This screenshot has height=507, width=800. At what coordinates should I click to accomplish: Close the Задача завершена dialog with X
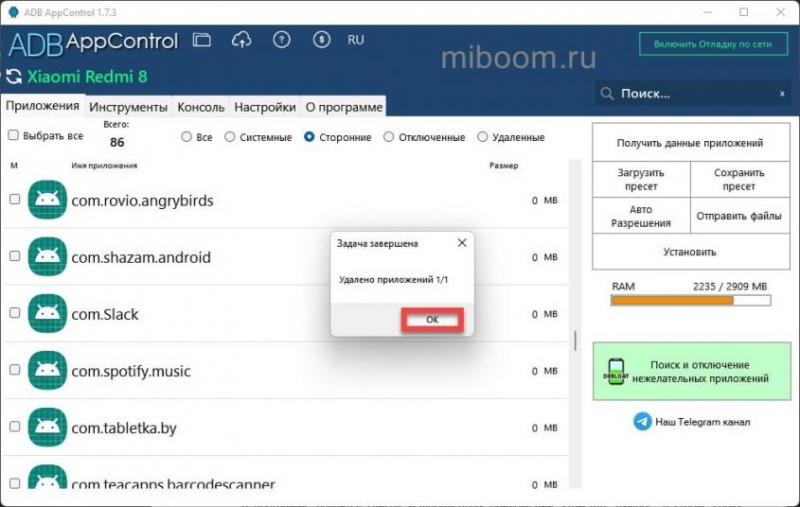[462, 243]
